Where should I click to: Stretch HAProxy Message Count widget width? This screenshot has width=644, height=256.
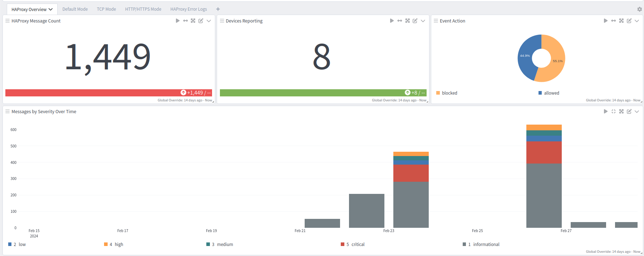point(185,21)
